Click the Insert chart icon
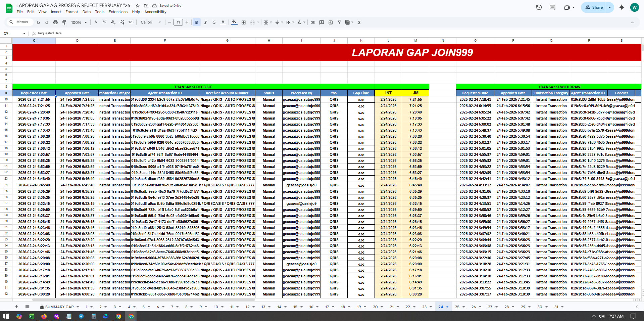This screenshot has height=321, width=644. (x=331, y=22)
